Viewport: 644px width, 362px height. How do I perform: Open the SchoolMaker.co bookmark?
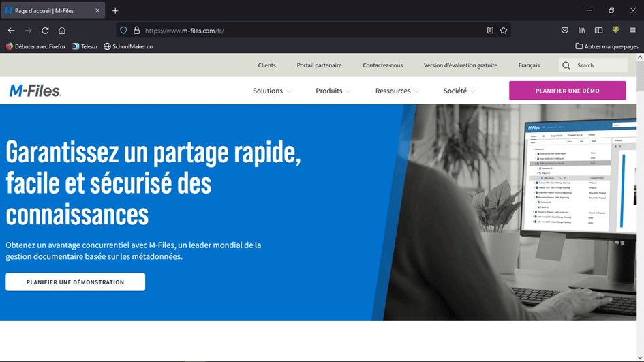128,46
